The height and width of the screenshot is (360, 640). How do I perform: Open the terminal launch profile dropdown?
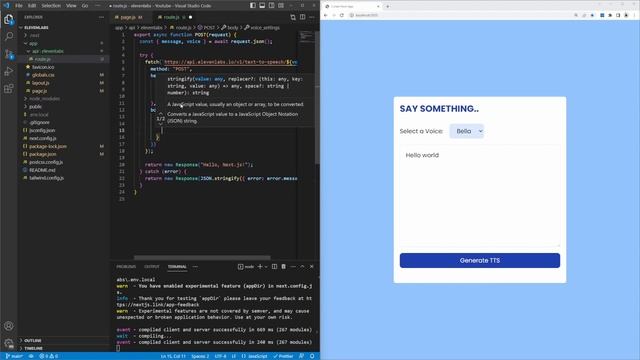pyautogui.click(x=266, y=267)
